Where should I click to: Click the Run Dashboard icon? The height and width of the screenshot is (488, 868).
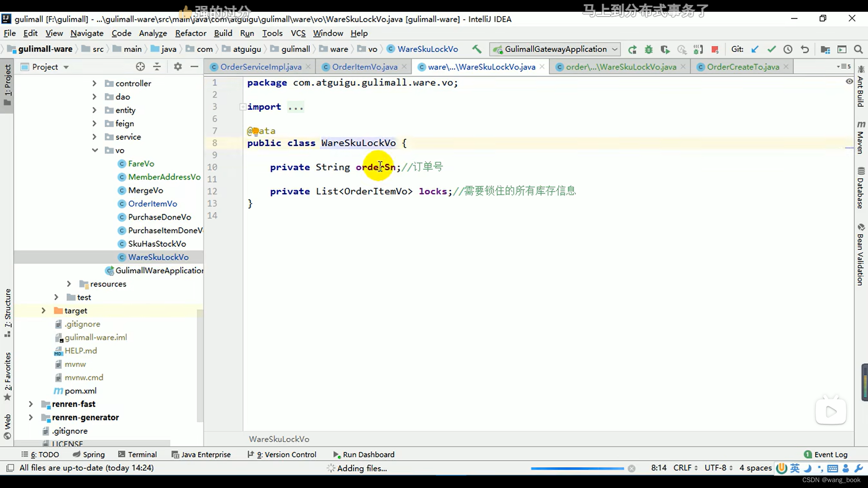coord(335,454)
